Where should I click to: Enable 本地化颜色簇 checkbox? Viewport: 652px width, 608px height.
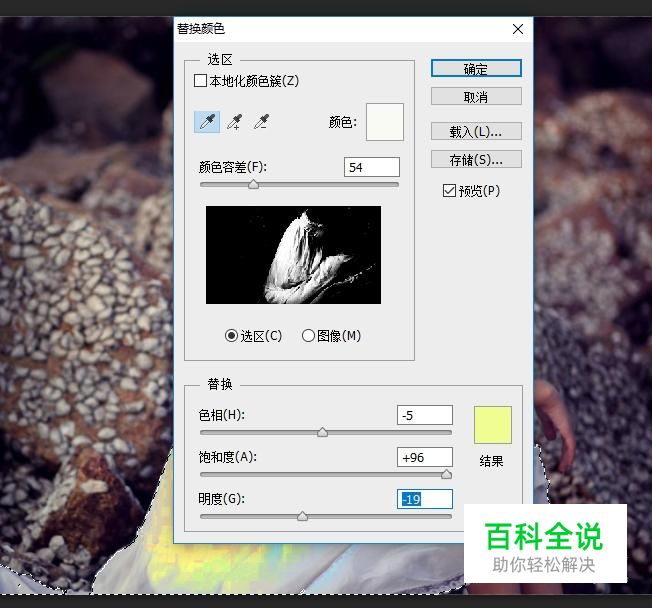click(200, 80)
